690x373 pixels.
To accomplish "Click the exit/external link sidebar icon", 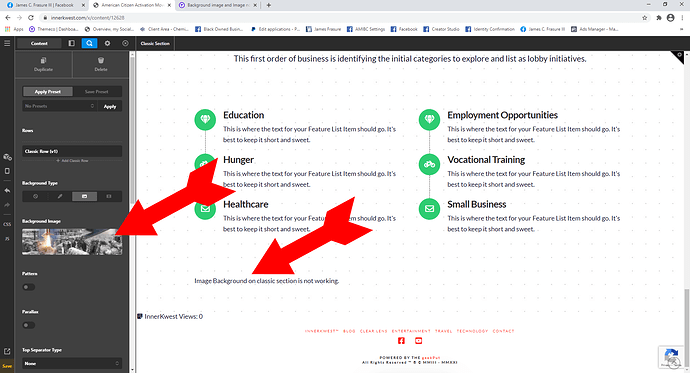I will click(x=7, y=351).
